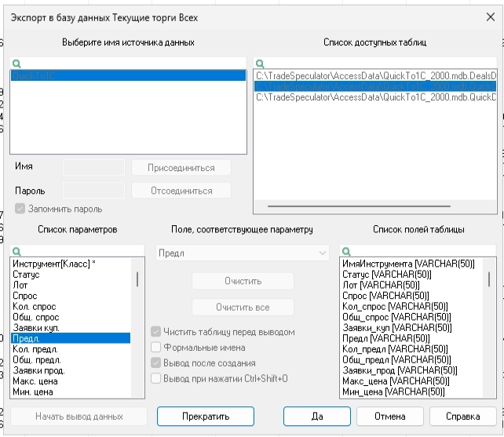Image resolution: width=504 pixels, height=437 pixels.
Task: Click the search icon above the parameters list
Action: pyautogui.click(x=16, y=251)
